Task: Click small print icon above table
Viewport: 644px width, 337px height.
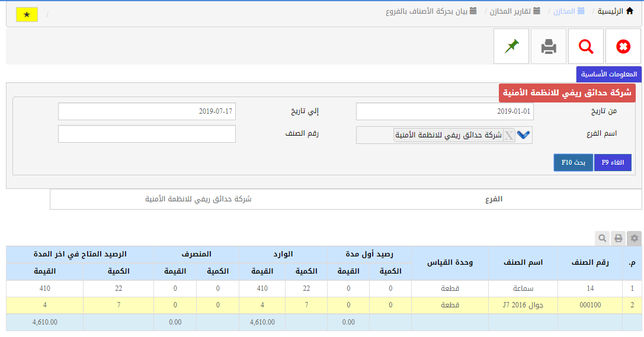Action: tap(618, 238)
